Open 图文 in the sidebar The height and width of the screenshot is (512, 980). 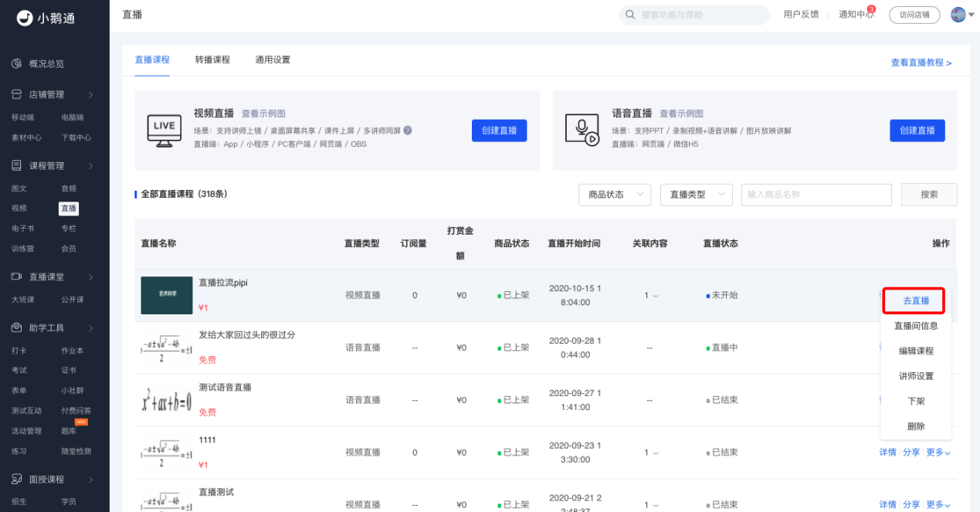point(19,188)
